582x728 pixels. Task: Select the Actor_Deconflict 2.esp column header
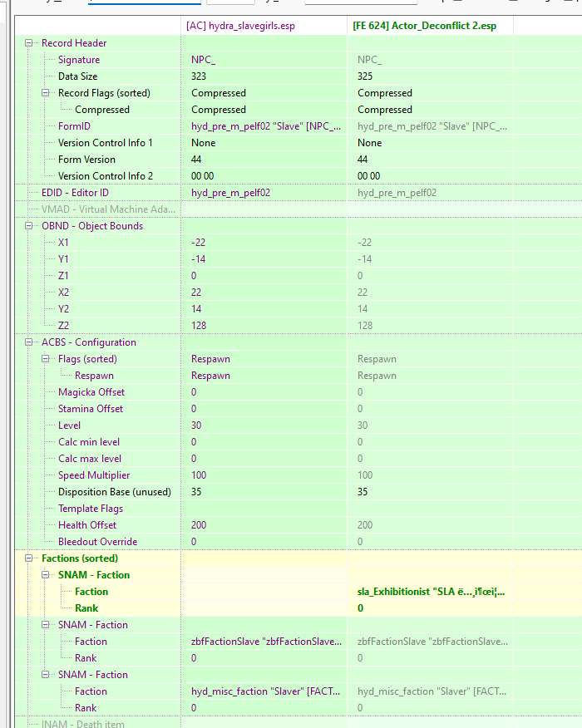(x=430, y=26)
